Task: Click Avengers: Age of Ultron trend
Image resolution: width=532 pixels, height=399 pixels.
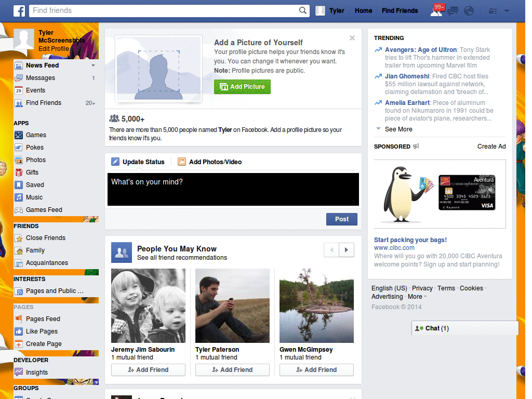Action: point(421,50)
